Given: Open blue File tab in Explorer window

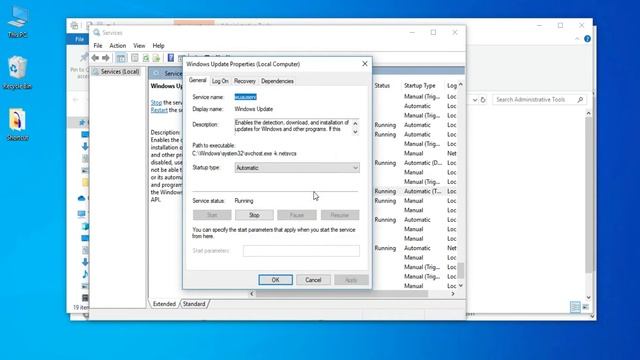Looking at the screenshot, I should [x=79, y=39].
